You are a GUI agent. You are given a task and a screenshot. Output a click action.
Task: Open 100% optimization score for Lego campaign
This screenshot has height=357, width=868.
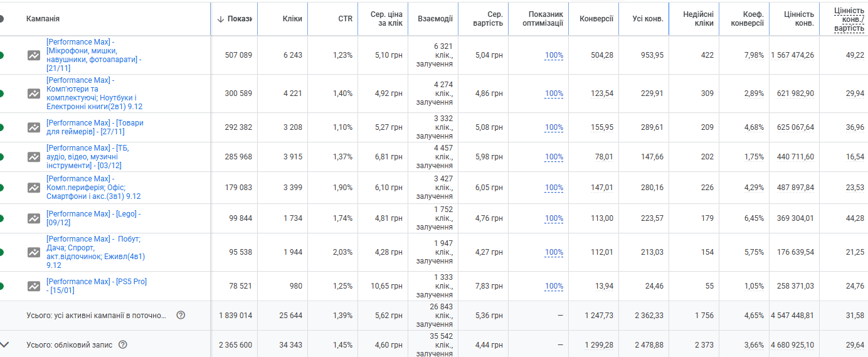pyautogui.click(x=554, y=218)
